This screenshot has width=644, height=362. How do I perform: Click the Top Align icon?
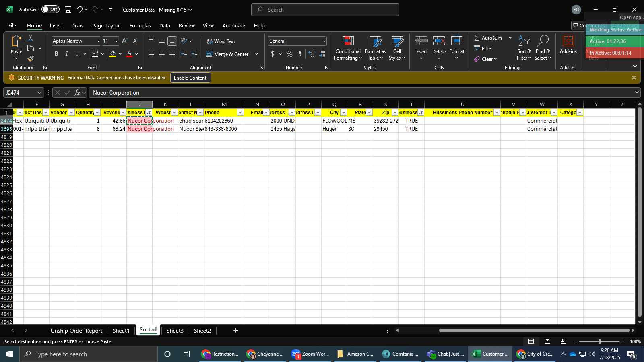click(x=151, y=41)
